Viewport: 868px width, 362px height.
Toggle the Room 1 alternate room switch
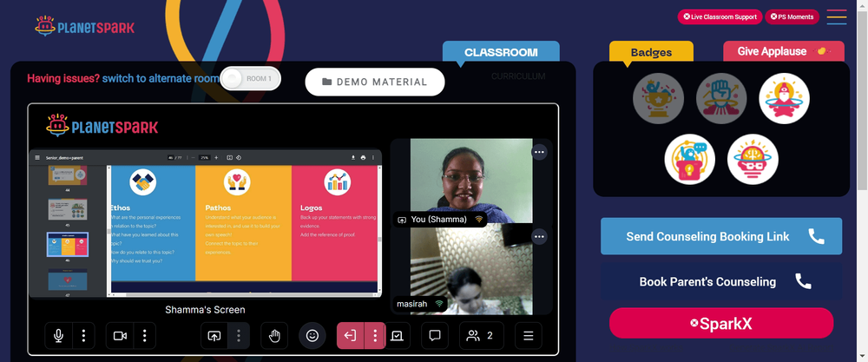pyautogui.click(x=250, y=79)
